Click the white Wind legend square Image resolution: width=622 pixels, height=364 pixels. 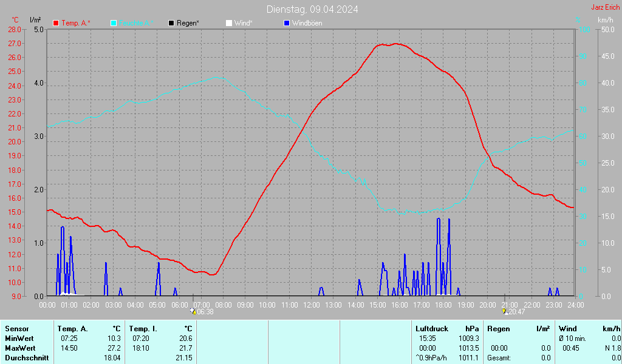point(229,23)
